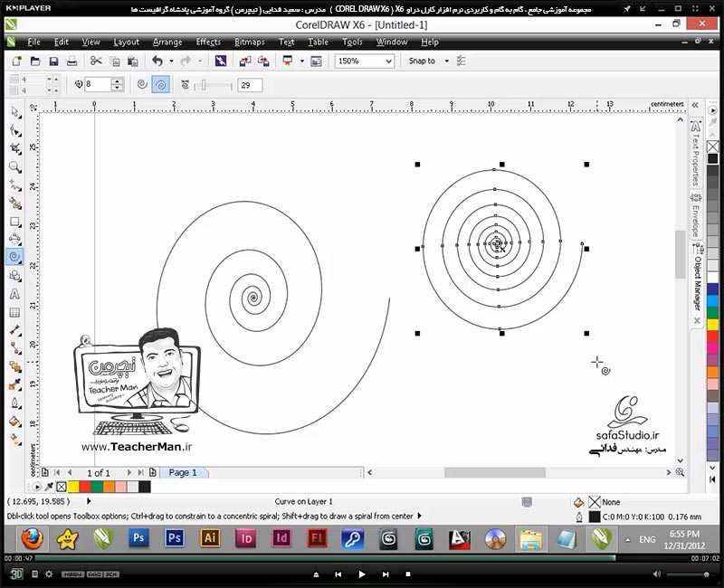Open Firefox from the taskbar

(x=32, y=538)
